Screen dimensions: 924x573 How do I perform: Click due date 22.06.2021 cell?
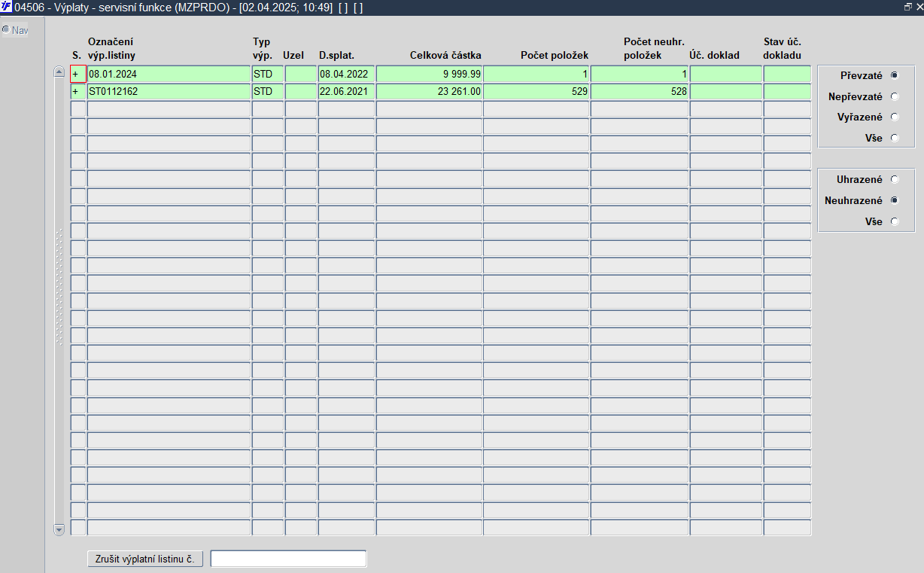(x=346, y=91)
